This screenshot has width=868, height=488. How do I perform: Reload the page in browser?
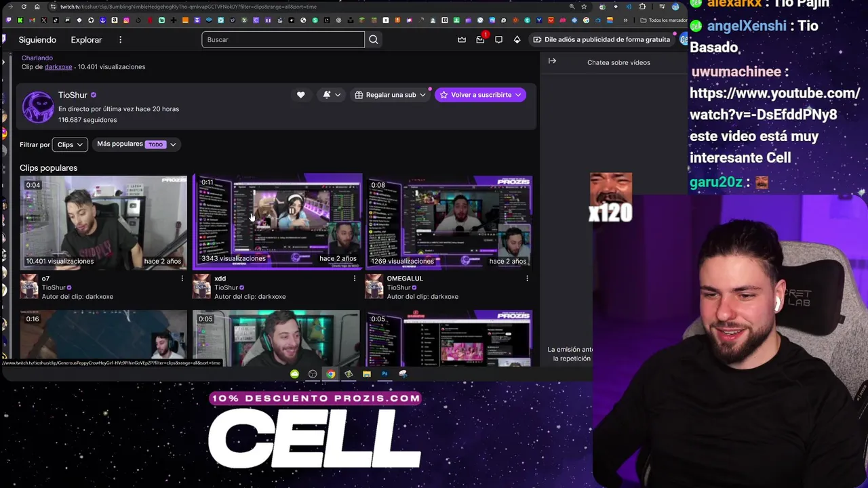coord(24,7)
